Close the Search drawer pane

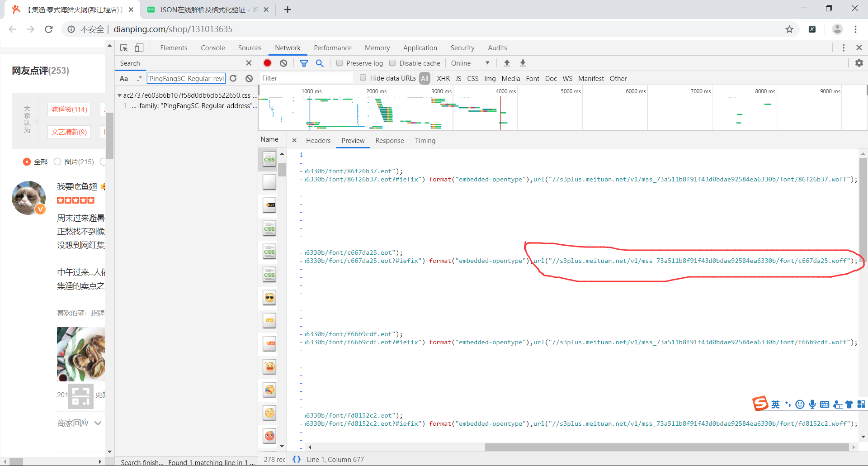click(x=249, y=63)
